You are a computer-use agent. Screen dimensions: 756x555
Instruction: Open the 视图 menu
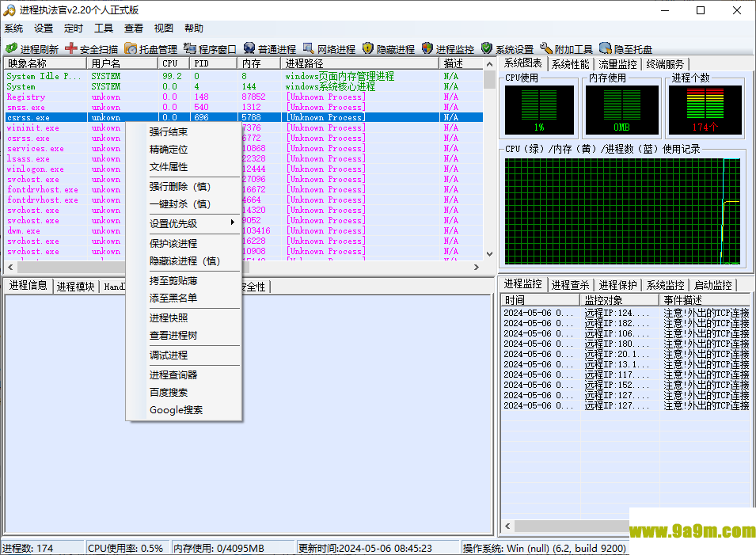point(163,29)
